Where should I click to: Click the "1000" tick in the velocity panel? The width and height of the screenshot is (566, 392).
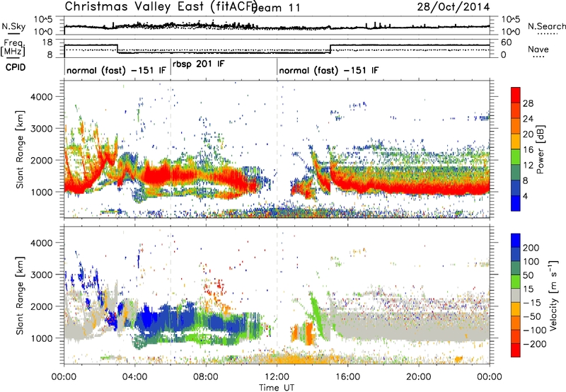[41, 338]
